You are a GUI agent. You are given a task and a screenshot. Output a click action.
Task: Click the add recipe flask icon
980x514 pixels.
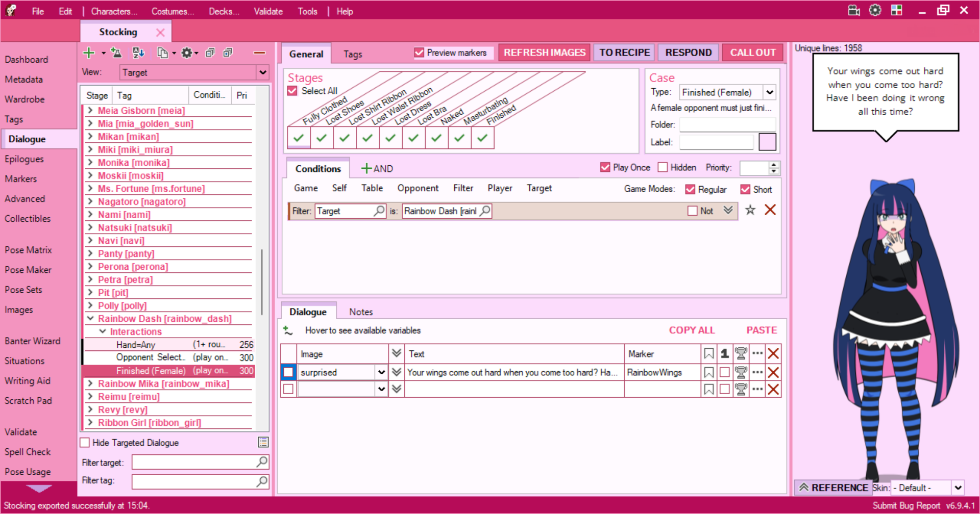click(116, 53)
